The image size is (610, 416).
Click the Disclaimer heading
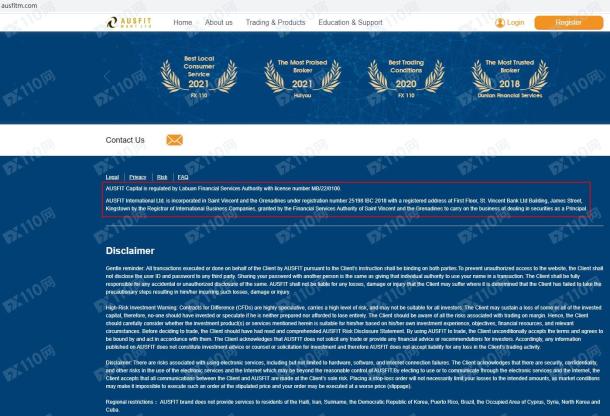click(x=130, y=251)
